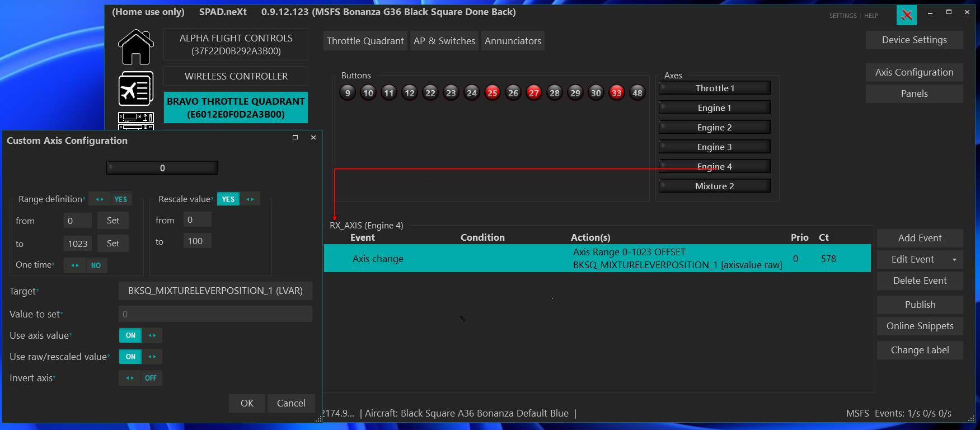Select the Engine 3 axis bar
The height and width of the screenshot is (430, 980).
click(x=715, y=147)
